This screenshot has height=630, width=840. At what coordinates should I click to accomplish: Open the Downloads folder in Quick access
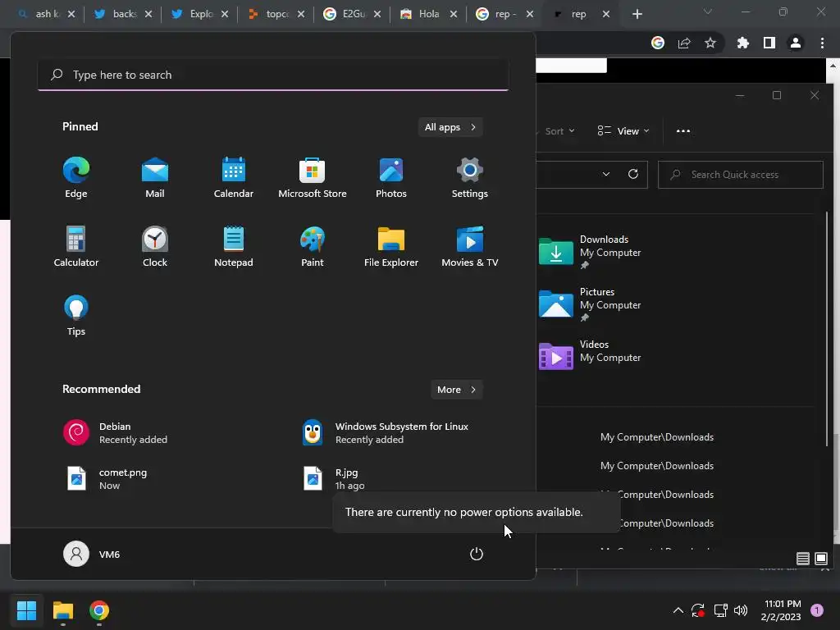click(x=591, y=252)
